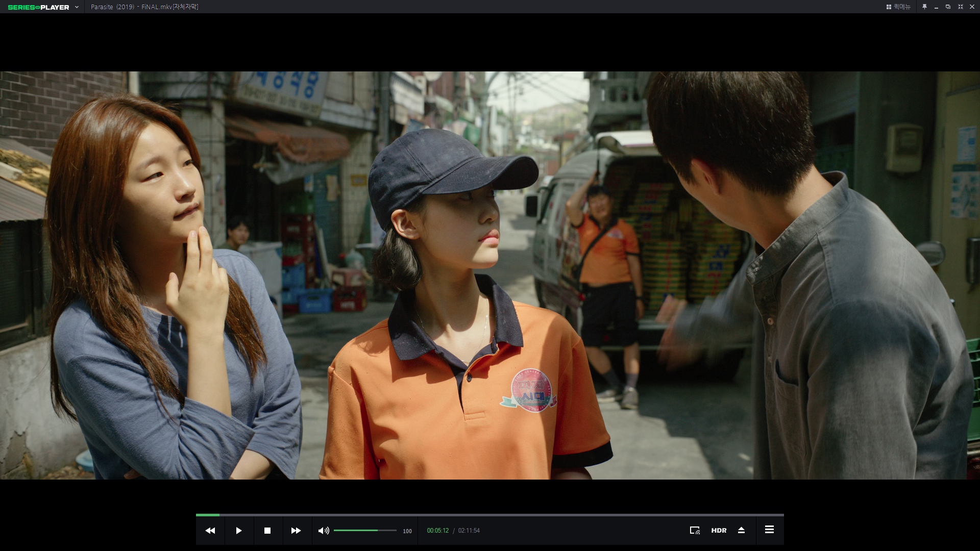Seek on the video progress bar
The width and height of the screenshot is (980, 551).
(490, 515)
